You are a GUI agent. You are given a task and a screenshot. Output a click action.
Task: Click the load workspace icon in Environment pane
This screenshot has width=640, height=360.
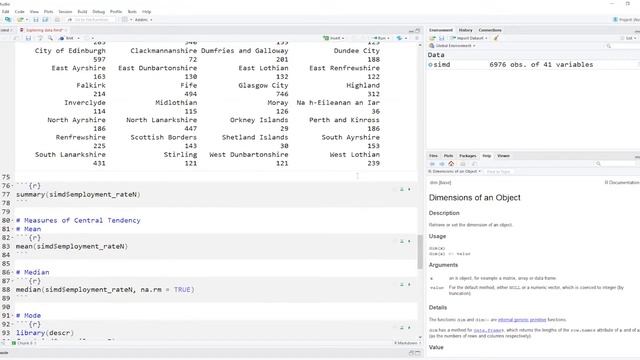[432, 38]
